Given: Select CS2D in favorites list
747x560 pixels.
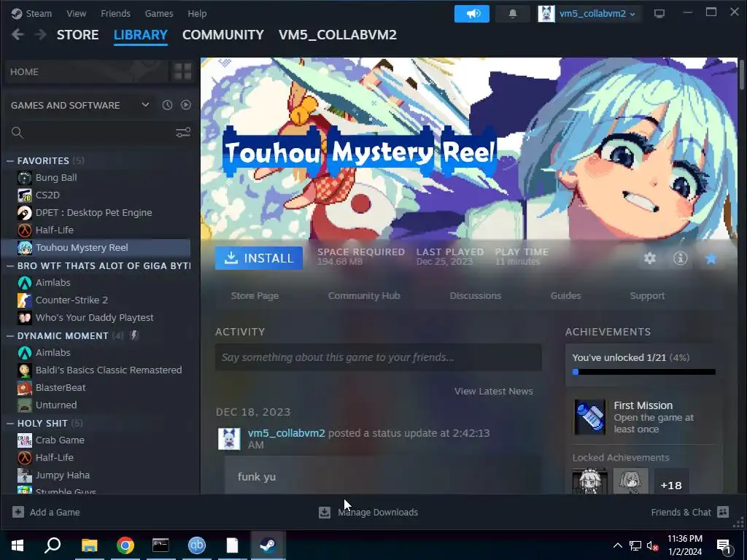Looking at the screenshot, I should 47,195.
